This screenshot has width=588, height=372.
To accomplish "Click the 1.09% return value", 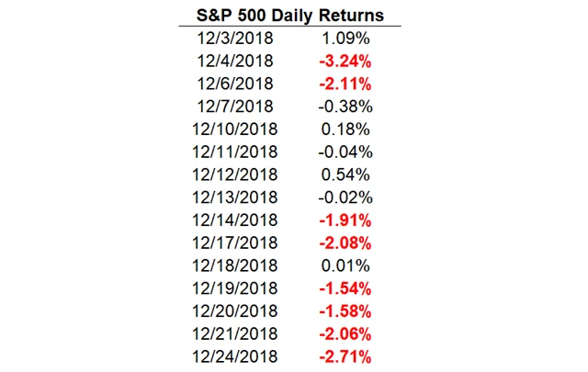I will tap(348, 40).
